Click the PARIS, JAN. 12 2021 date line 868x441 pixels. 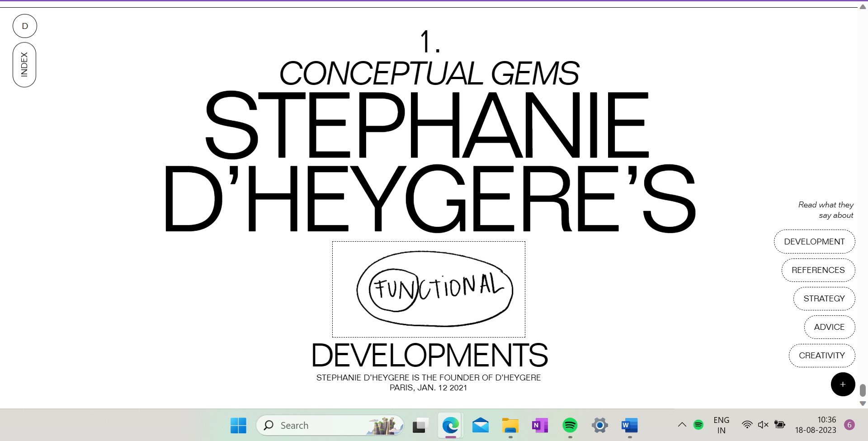(x=429, y=388)
